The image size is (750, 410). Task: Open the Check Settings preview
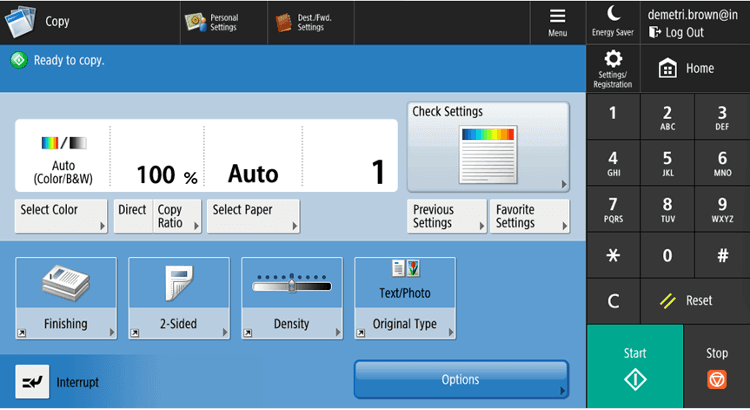click(488, 146)
